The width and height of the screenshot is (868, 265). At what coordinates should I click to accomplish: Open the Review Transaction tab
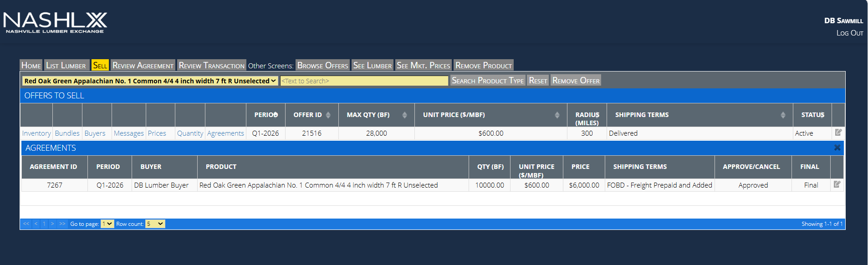pyautogui.click(x=211, y=65)
